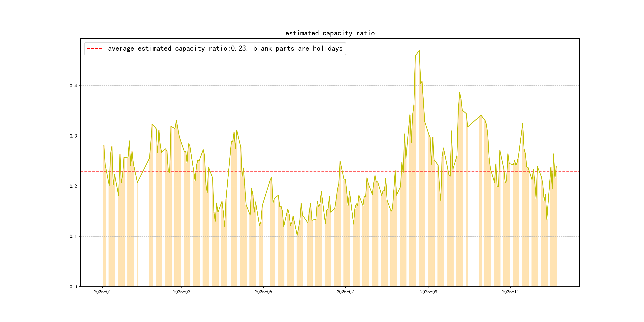This screenshot has width=644, height=322.
Task: Click the red dashed line legend sample
Action: 94,48
